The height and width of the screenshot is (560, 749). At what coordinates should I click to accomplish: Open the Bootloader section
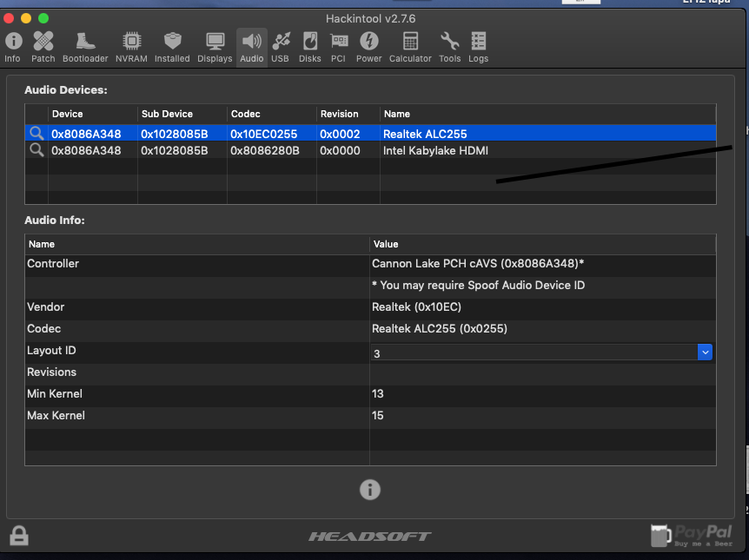click(85, 47)
